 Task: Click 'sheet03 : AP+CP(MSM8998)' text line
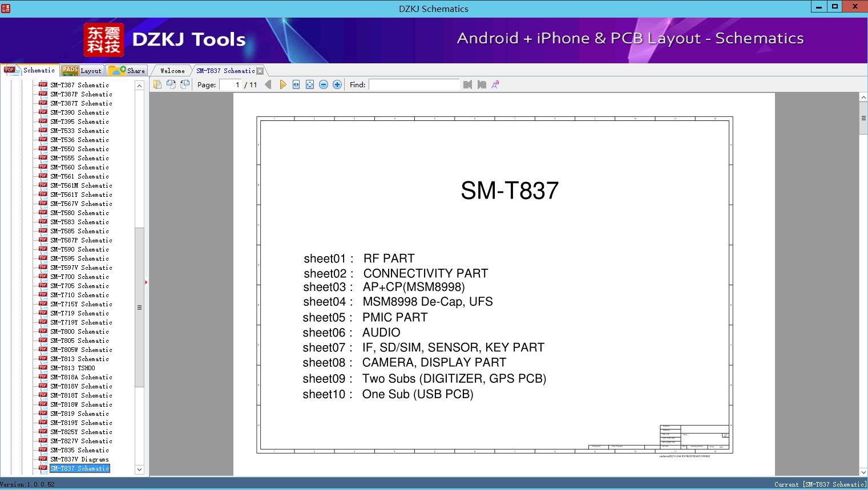[384, 287]
